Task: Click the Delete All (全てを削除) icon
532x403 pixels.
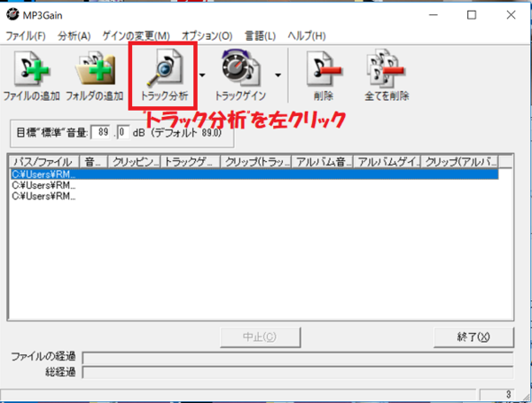Action: pyautogui.click(x=386, y=69)
